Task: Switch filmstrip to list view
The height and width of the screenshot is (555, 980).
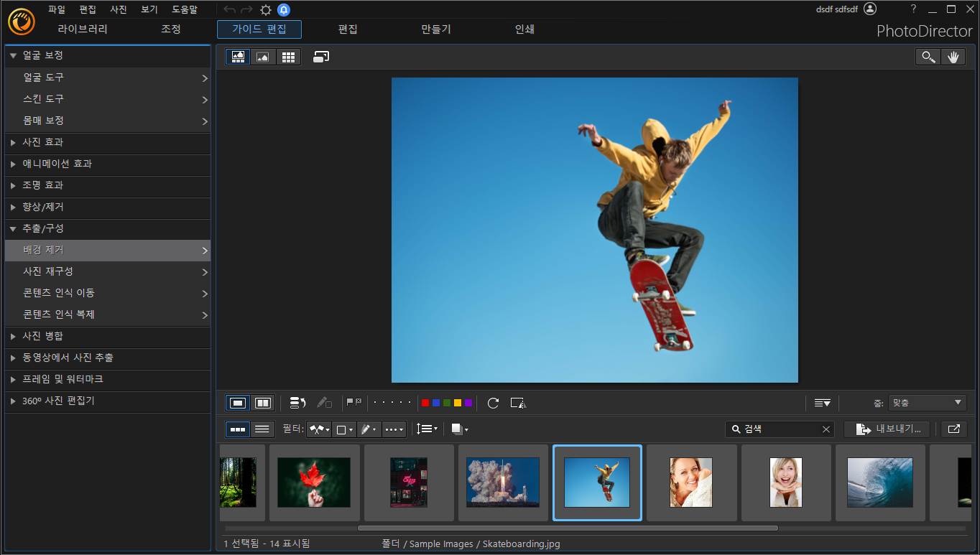Action: (x=262, y=429)
